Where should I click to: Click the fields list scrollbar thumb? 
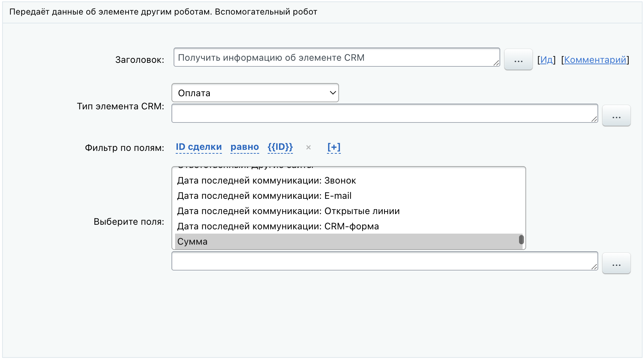click(x=521, y=240)
